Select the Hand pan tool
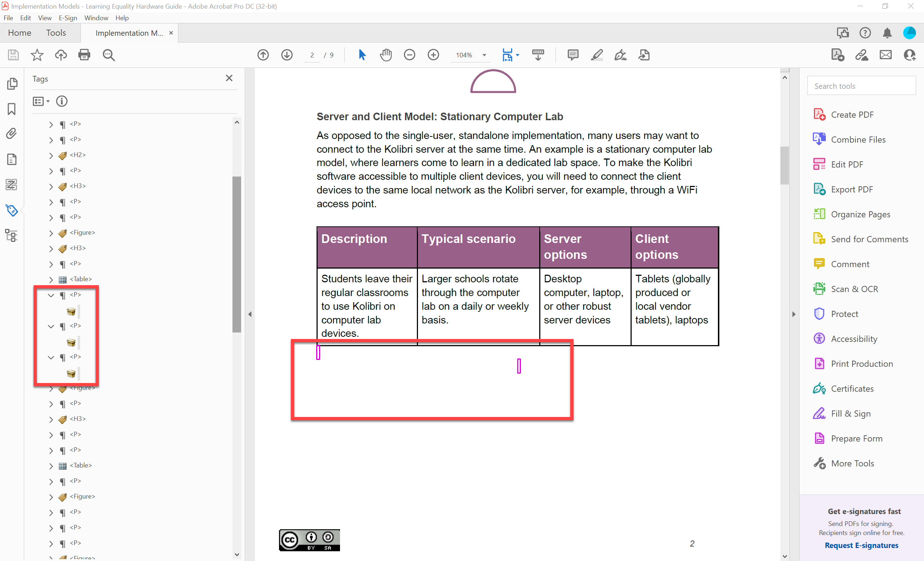The image size is (924, 561). coord(385,55)
